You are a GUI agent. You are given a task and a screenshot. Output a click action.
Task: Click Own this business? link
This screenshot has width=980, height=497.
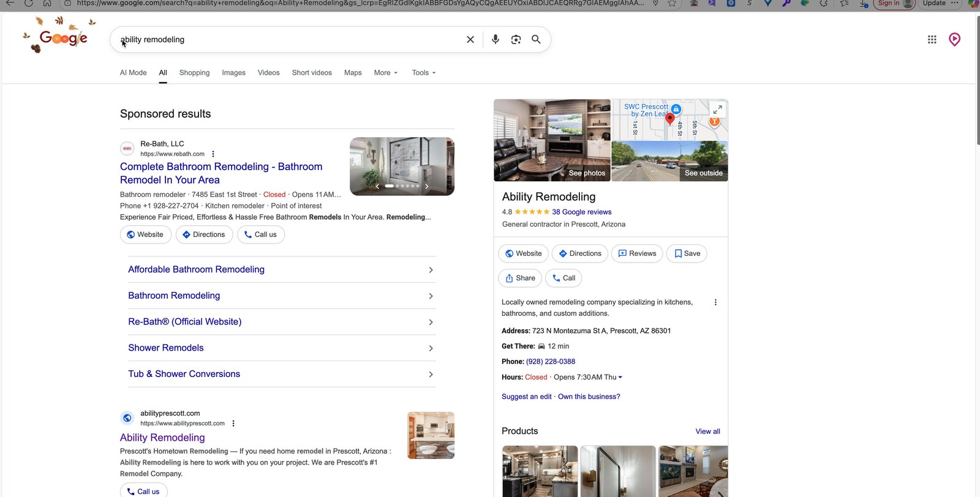tap(589, 397)
